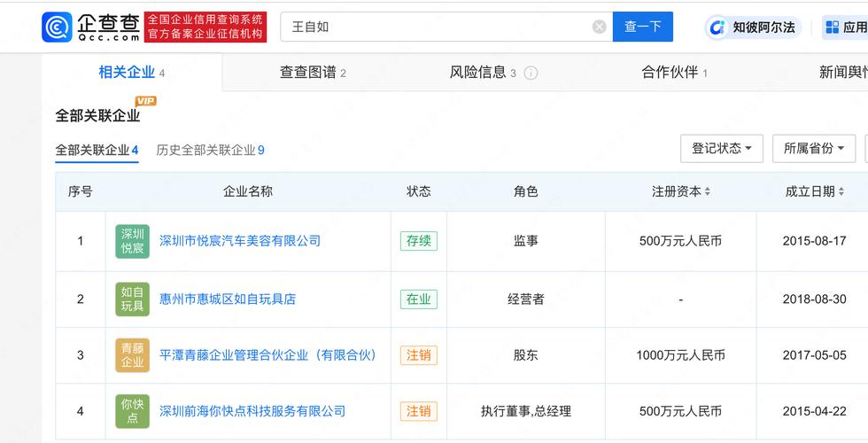The width and height of the screenshot is (868, 443).
Task: Click the Qcc.com logo icon
Action: click(57, 27)
